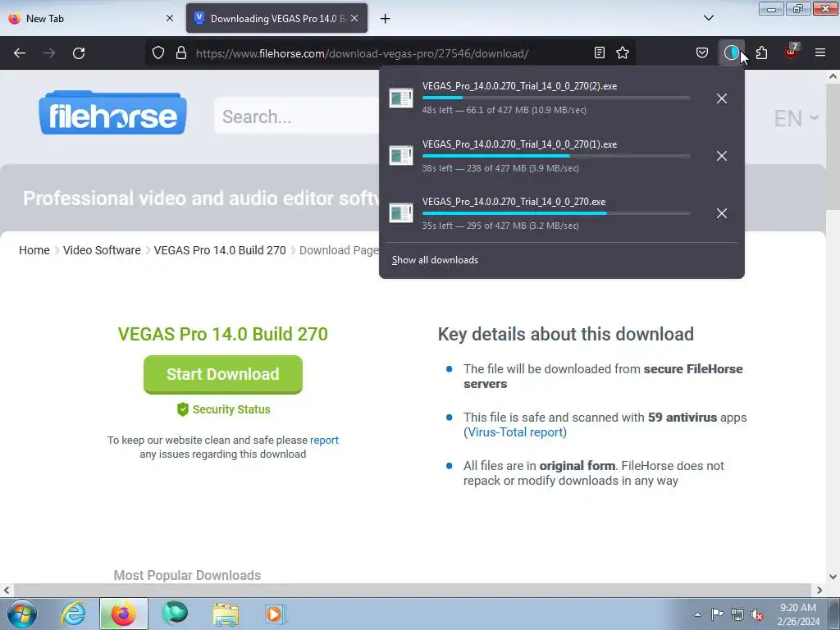
Task: Open the Virus-Total report link
Action: (515, 431)
